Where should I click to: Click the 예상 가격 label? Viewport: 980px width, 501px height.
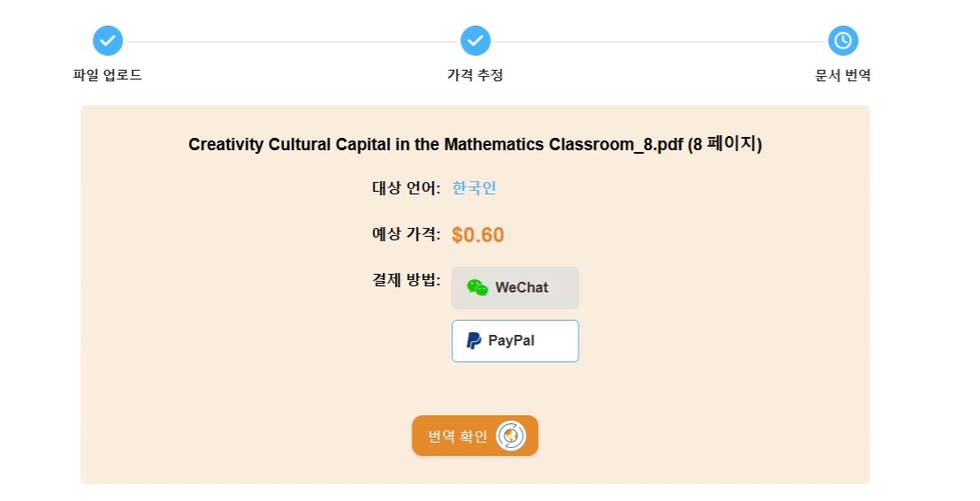click(406, 233)
